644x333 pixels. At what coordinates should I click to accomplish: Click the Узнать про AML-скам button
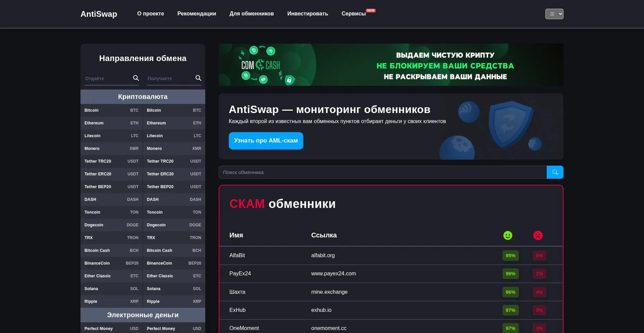266,141
